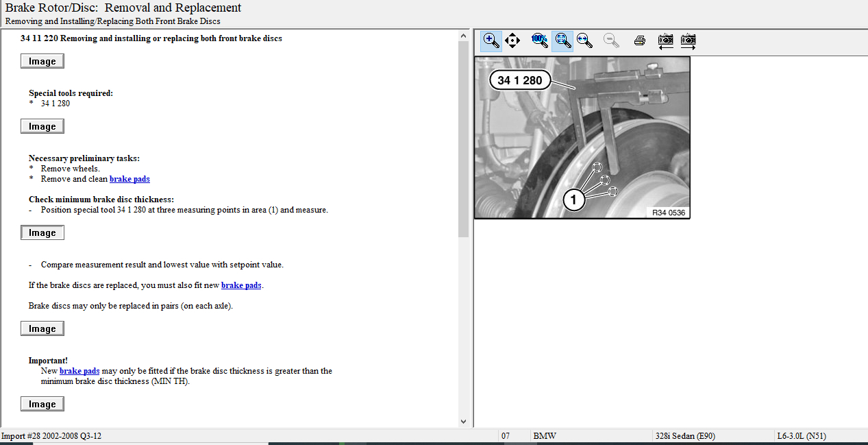Click the fit-to-width zoom icon
Image resolution: width=868 pixels, height=445 pixels.
tap(584, 40)
